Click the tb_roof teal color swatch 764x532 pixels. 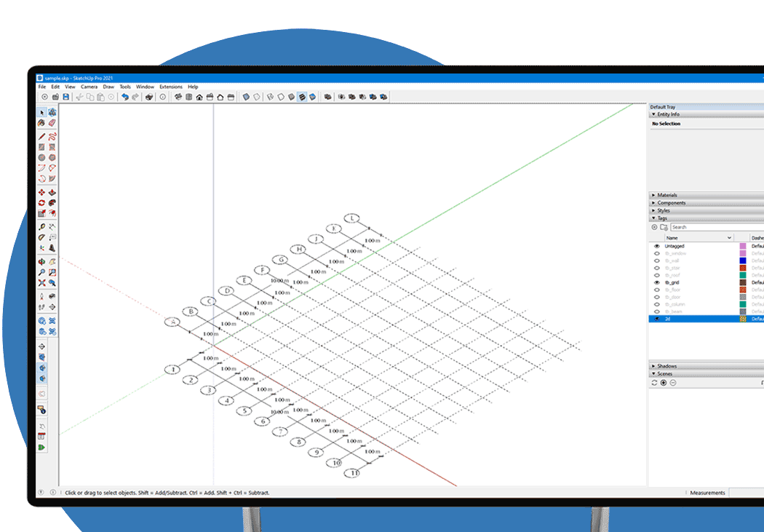(x=743, y=275)
